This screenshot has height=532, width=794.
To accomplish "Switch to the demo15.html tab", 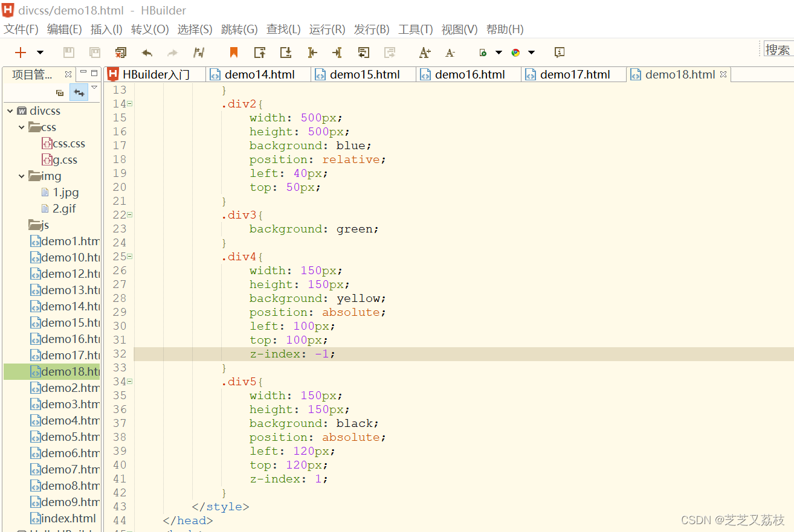I will click(x=364, y=74).
